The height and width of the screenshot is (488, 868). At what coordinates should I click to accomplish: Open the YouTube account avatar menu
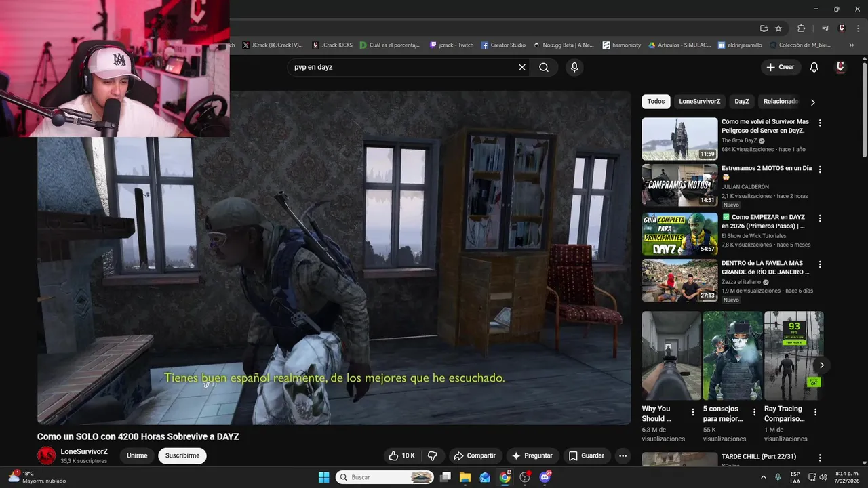(840, 67)
